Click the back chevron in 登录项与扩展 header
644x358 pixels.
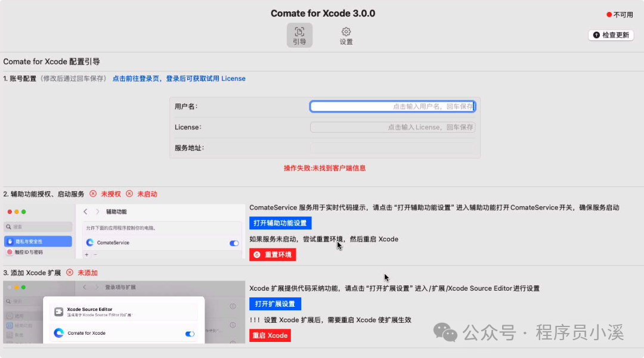85,287
